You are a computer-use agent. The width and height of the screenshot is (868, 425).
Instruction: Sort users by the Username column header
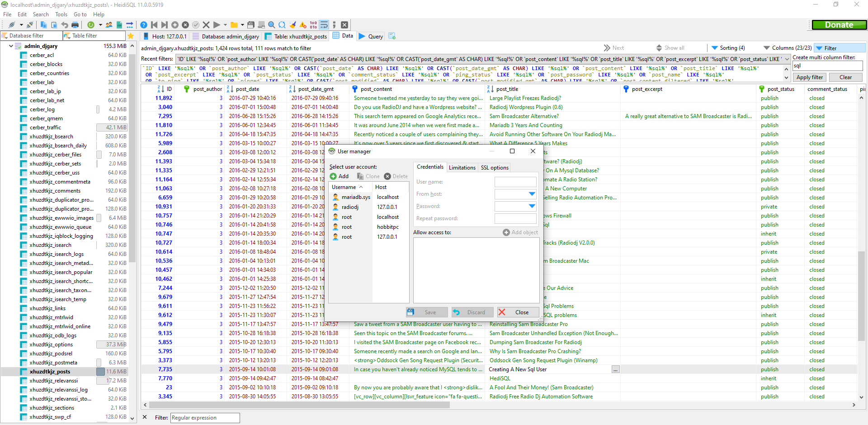[350, 187]
